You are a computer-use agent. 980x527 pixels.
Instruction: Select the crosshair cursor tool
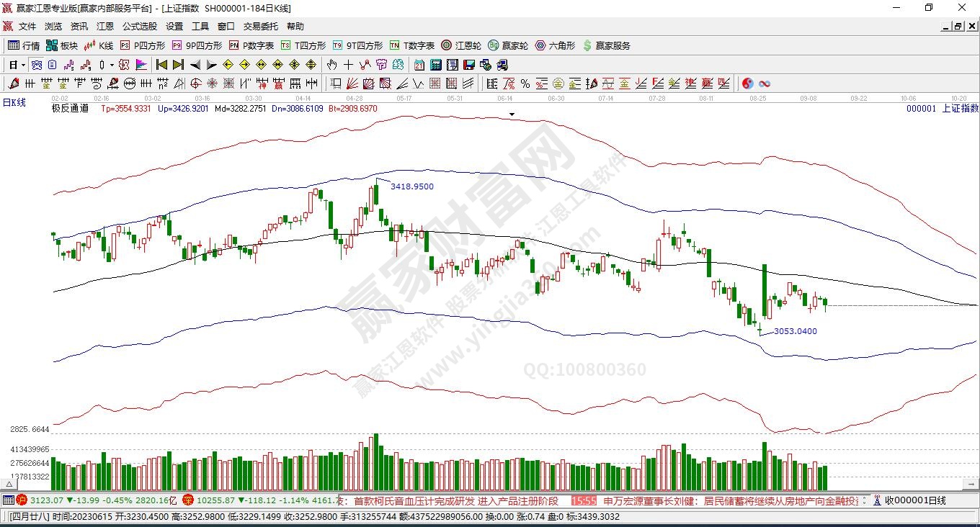pos(349,65)
